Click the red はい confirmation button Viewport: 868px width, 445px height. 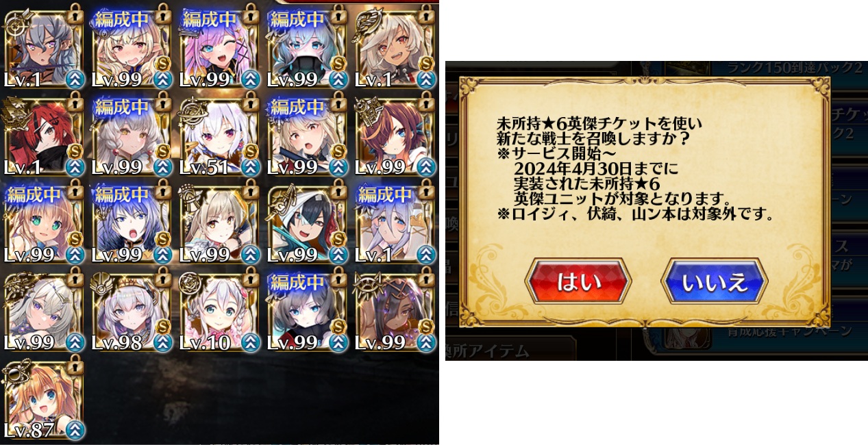point(578,281)
